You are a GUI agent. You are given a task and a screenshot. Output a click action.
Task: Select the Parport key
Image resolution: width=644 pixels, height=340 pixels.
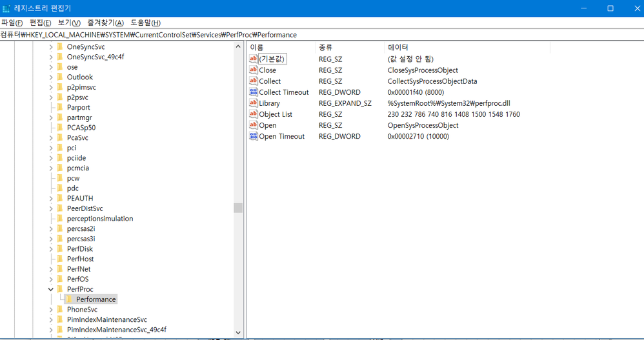[79, 107]
